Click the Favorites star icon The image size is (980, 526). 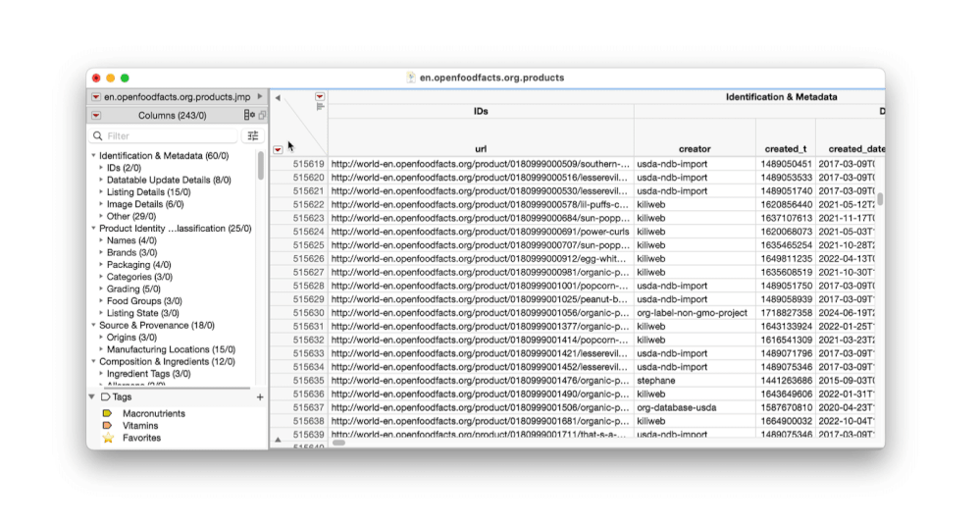pyautogui.click(x=108, y=438)
